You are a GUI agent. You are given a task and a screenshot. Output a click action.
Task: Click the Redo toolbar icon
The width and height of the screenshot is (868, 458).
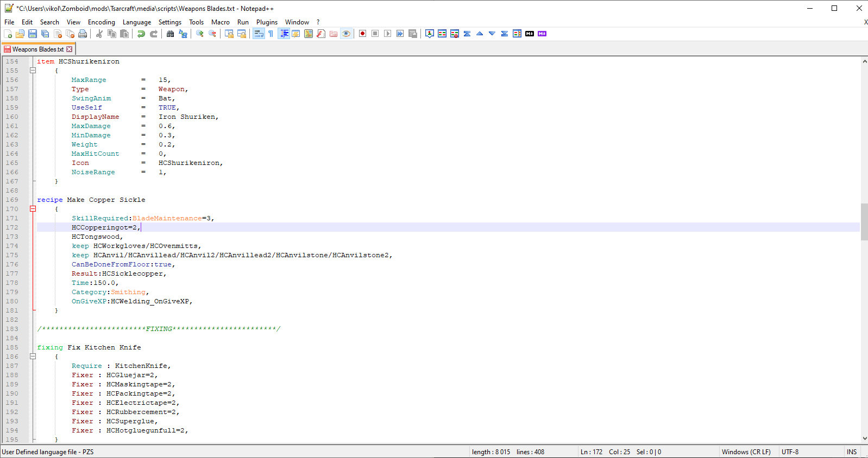pos(154,34)
